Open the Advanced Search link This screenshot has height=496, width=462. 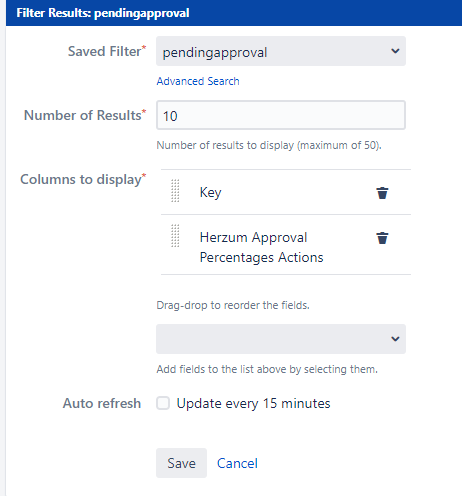coord(198,81)
